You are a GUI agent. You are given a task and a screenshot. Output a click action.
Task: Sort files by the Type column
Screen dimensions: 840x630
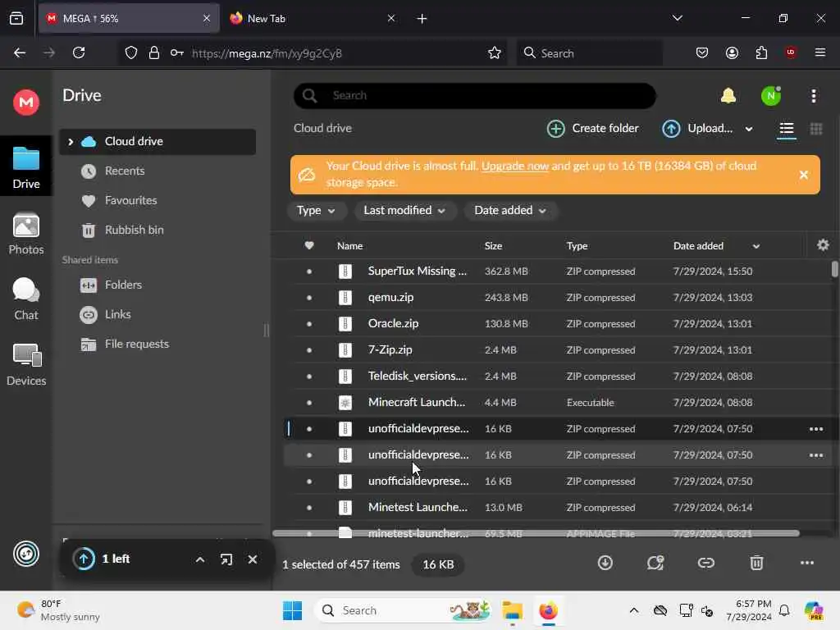tap(577, 246)
